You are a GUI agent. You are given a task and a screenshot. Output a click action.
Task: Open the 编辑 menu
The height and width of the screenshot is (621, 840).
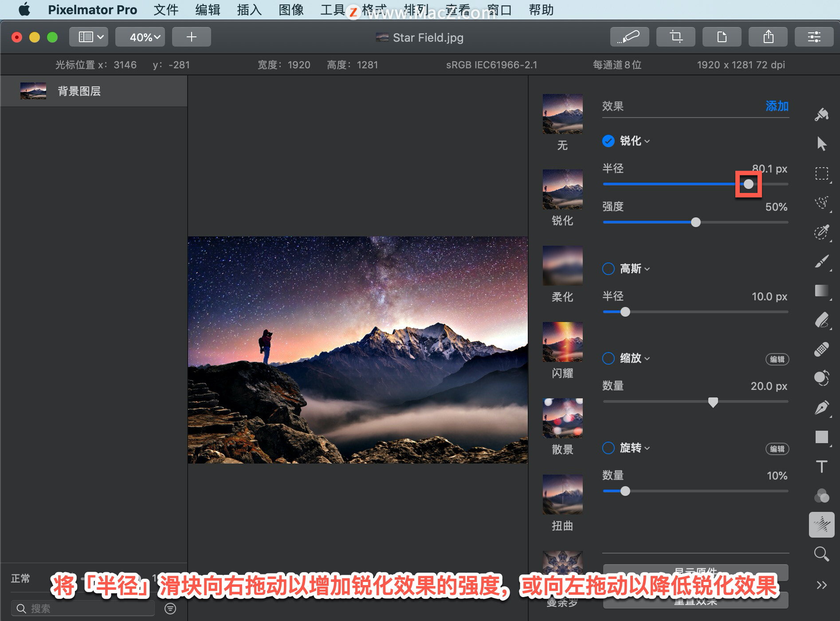tap(208, 10)
